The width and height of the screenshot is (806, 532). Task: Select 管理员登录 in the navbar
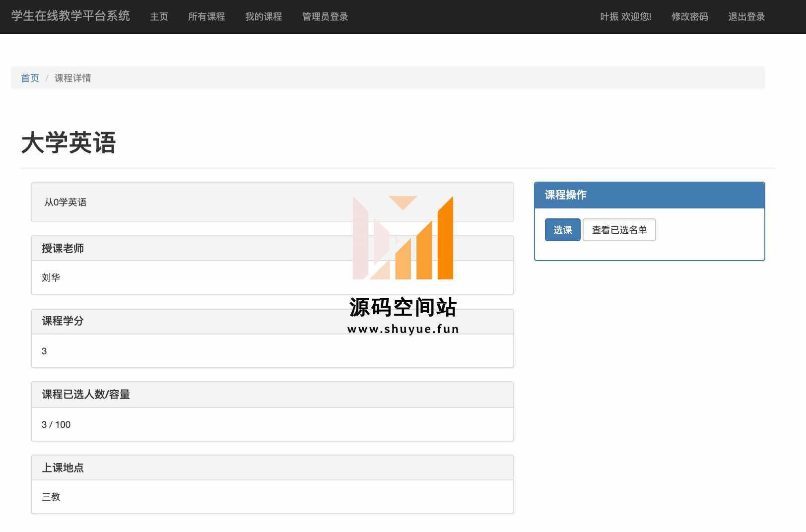[325, 17]
